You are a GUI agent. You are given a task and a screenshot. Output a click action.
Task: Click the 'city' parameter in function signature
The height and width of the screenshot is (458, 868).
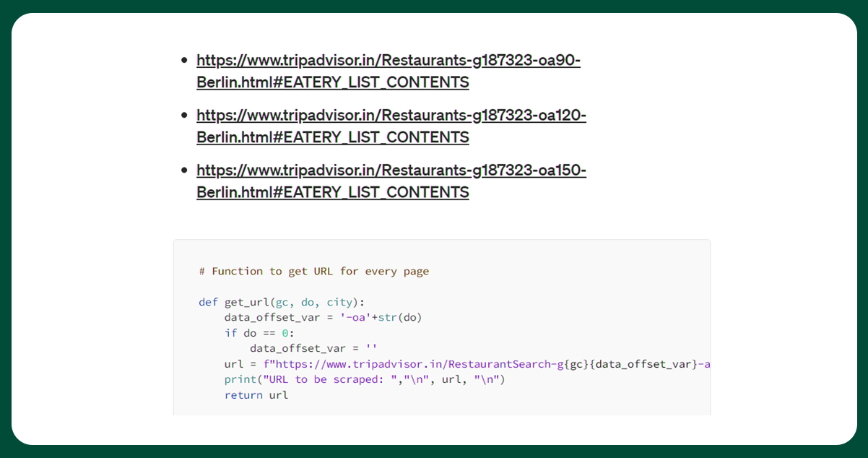pyautogui.click(x=339, y=302)
